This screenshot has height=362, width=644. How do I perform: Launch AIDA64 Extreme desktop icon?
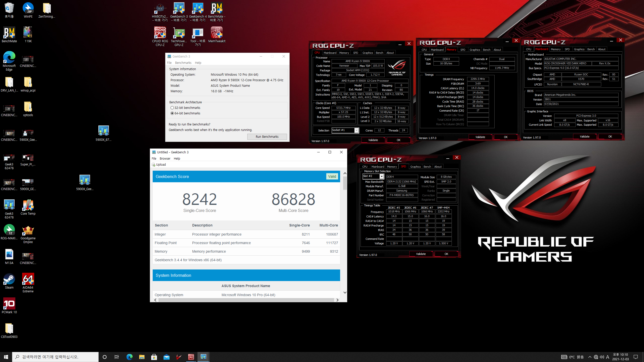click(28, 283)
